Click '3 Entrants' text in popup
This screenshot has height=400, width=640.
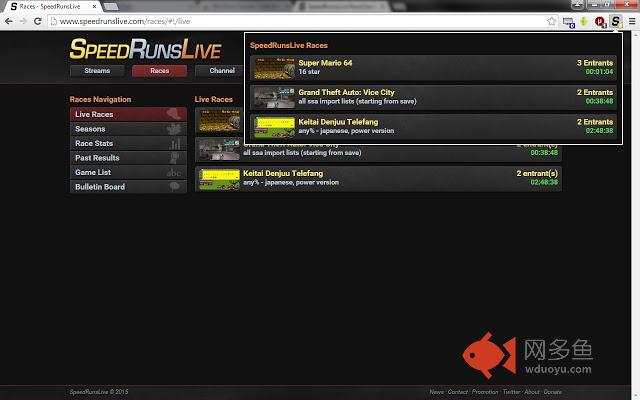595,63
